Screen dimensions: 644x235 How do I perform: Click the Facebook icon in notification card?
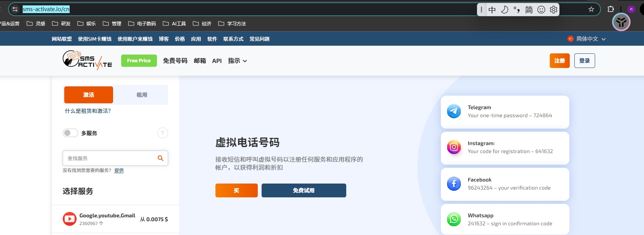tap(454, 184)
